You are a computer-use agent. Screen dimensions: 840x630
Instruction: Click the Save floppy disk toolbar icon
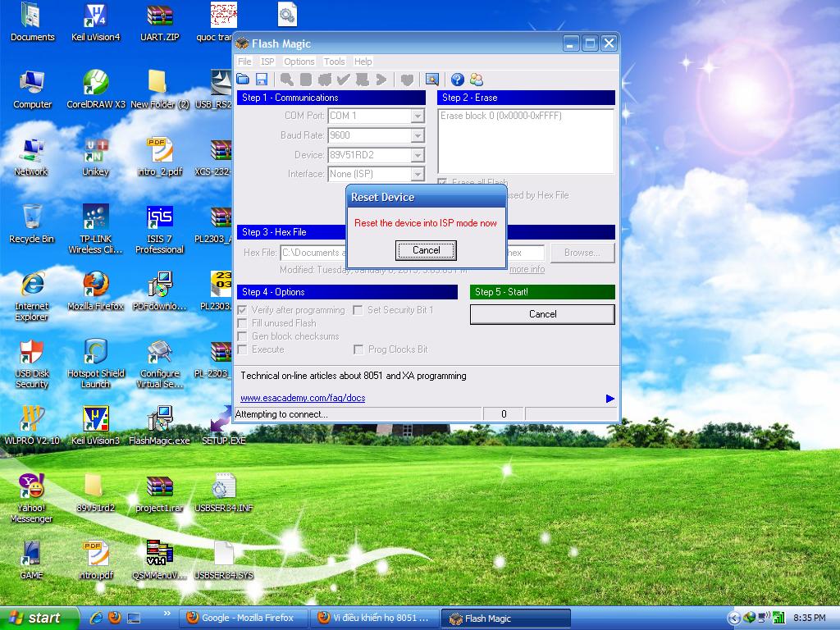(262, 80)
